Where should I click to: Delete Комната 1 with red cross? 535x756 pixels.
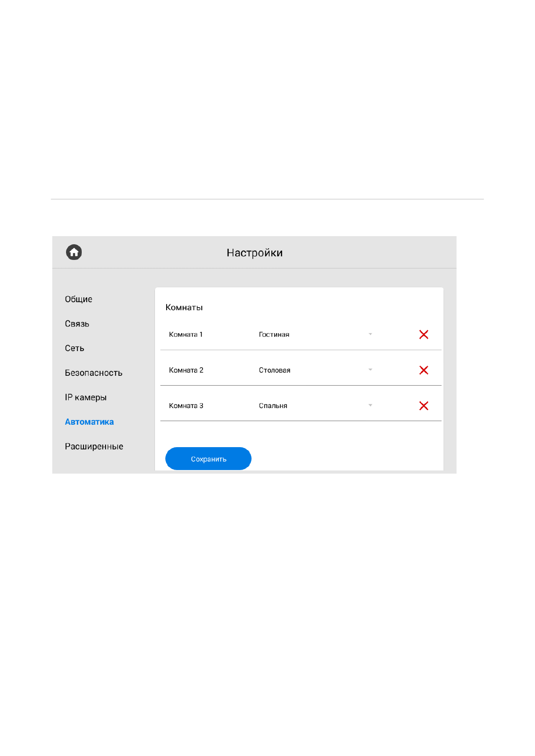coord(423,334)
